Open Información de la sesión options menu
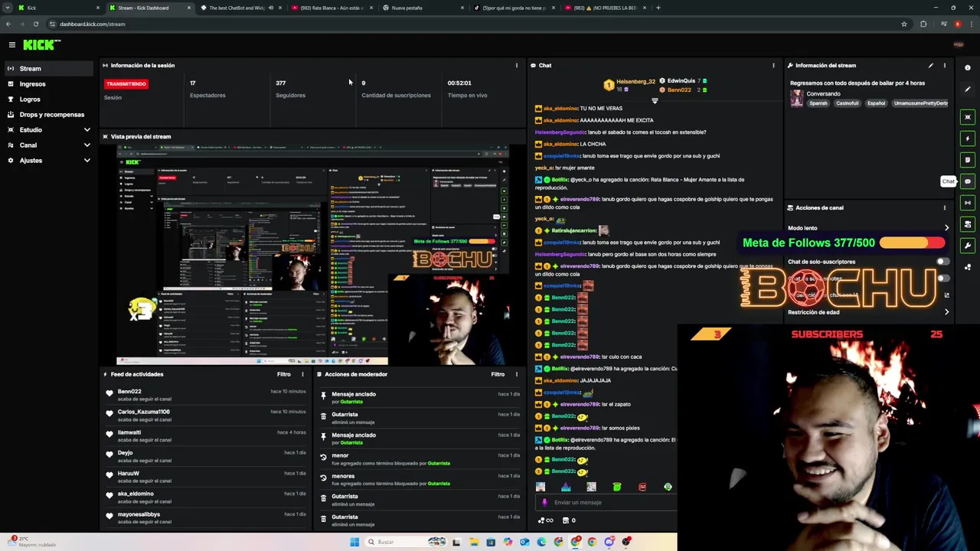The height and width of the screenshot is (551, 980). 516,65
